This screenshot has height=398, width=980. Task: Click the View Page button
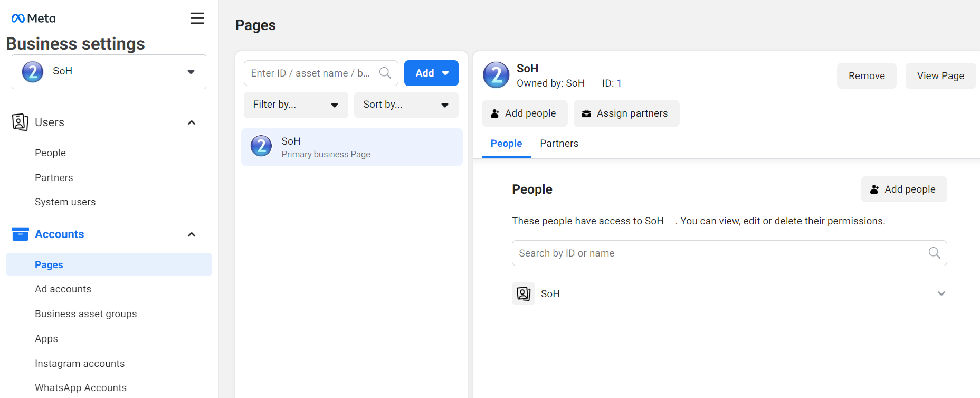click(x=940, y=75)
